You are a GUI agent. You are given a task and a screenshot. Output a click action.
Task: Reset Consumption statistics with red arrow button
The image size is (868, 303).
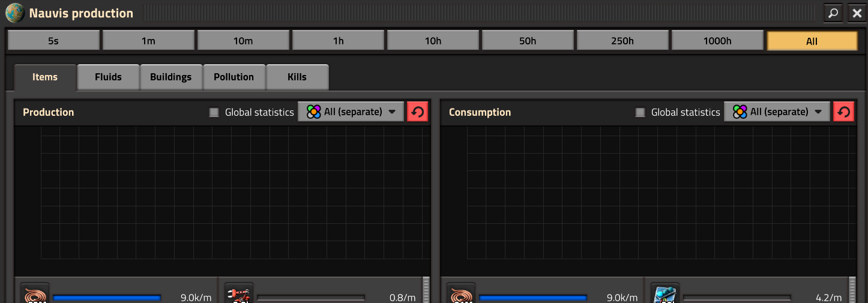(843, 112)
